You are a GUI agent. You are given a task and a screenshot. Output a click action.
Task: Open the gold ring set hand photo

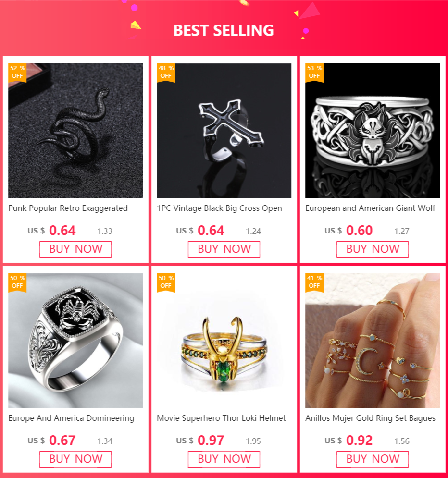pos(373,341)
